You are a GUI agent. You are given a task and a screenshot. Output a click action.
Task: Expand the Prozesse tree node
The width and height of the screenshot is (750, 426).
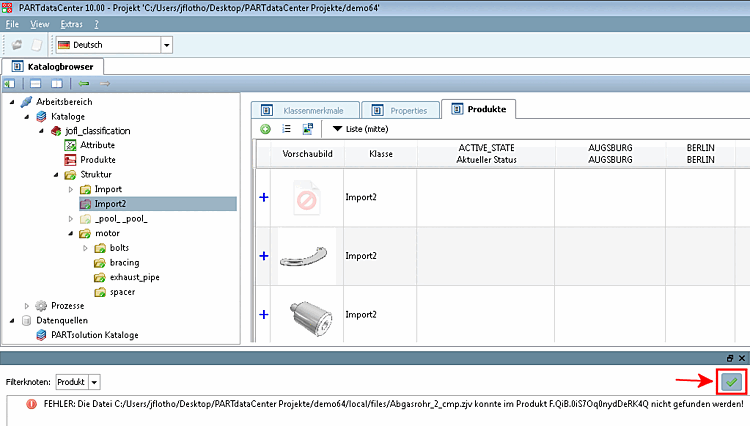click(x=27, y=306)
